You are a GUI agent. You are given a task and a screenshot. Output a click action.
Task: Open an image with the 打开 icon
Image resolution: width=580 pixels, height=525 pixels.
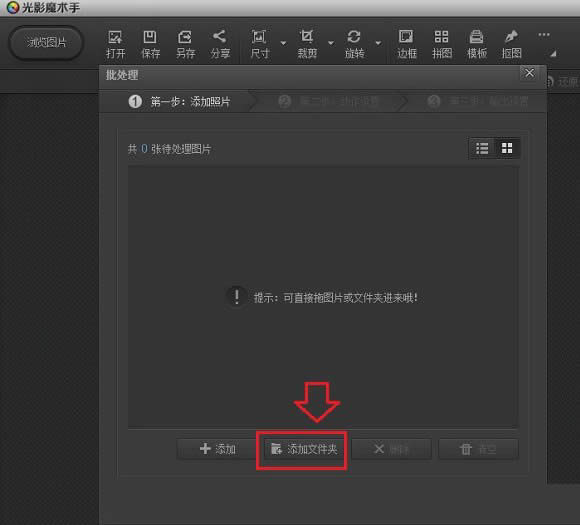pyautogui.click(x=115, y=44)
